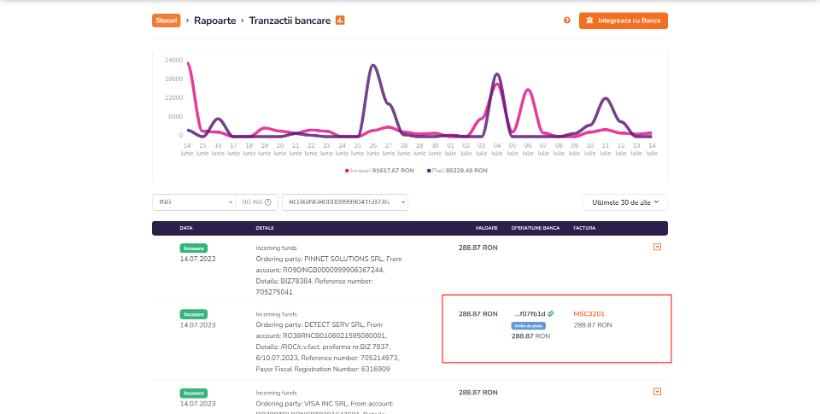The width and height of the screenshot is (820, 414).
Task: Click the 90 zile field
Action: [256, 202]
